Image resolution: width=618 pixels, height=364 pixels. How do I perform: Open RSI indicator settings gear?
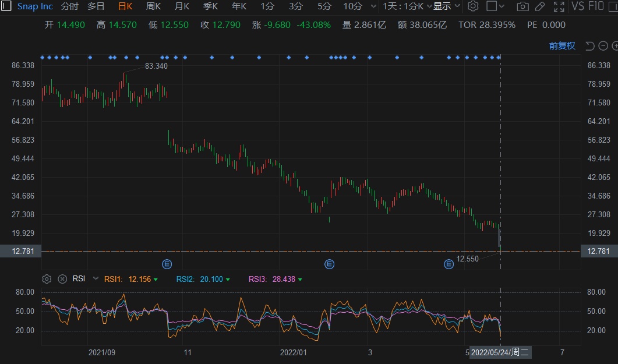[47, 279]
